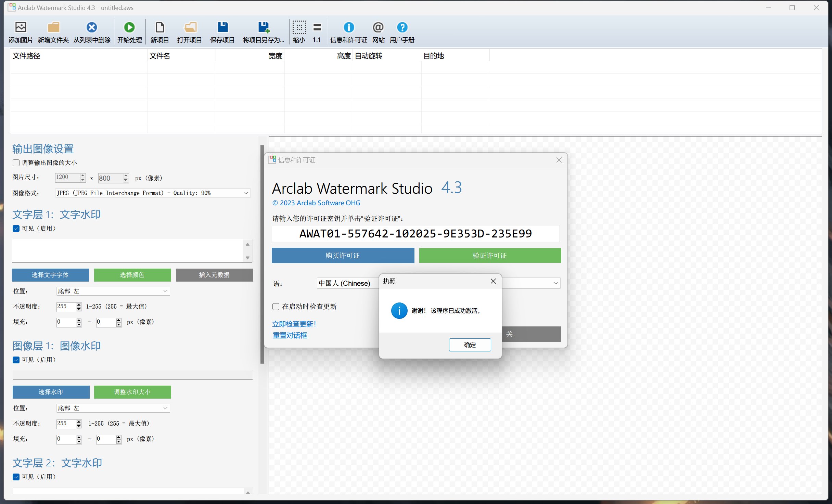Viewport: 832px width, 504px height.
Task: Click 选择文字字体 button
Action: pos(50,275)
